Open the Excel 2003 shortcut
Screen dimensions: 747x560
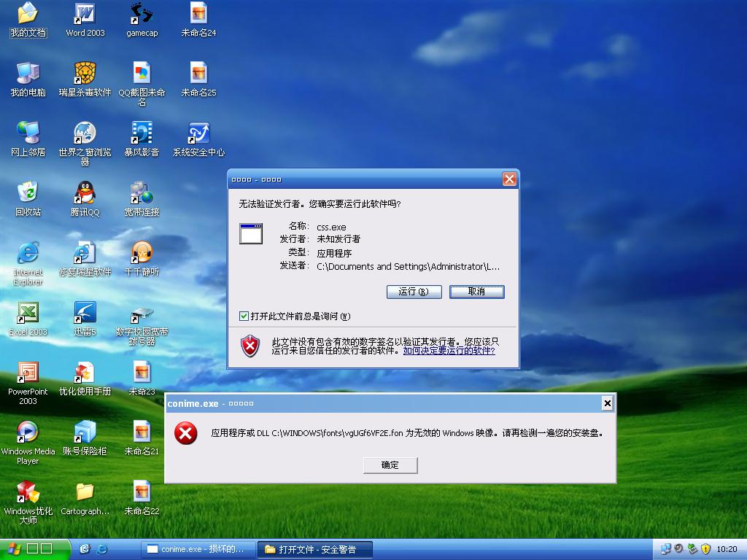point(28,319)
